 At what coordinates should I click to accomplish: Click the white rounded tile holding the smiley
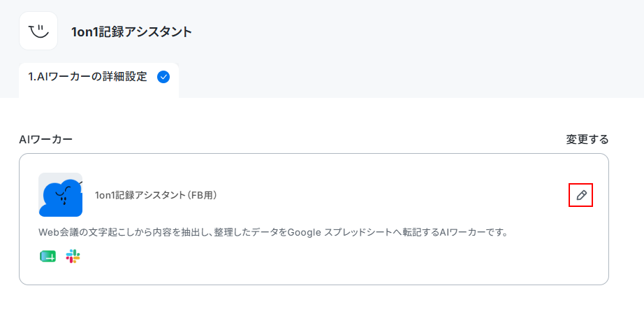(38, 31)
